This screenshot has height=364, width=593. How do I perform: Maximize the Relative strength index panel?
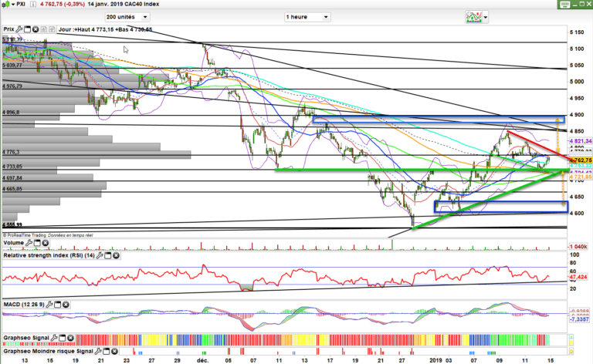pos(106,254)
